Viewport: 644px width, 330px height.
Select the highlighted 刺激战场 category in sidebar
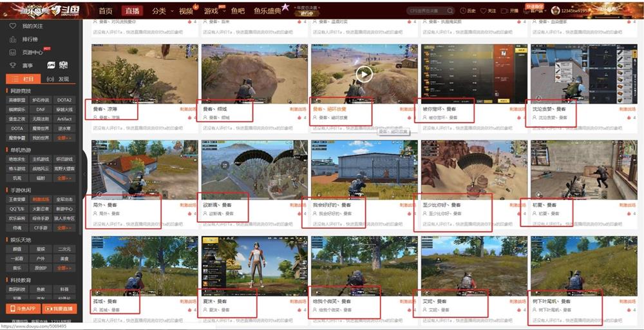41,199
